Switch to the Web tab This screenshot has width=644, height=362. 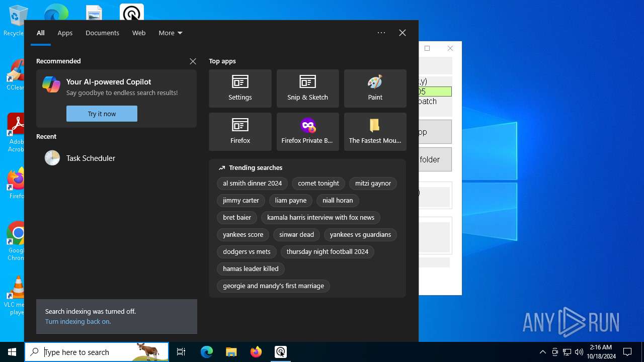[x=139, y=33]
